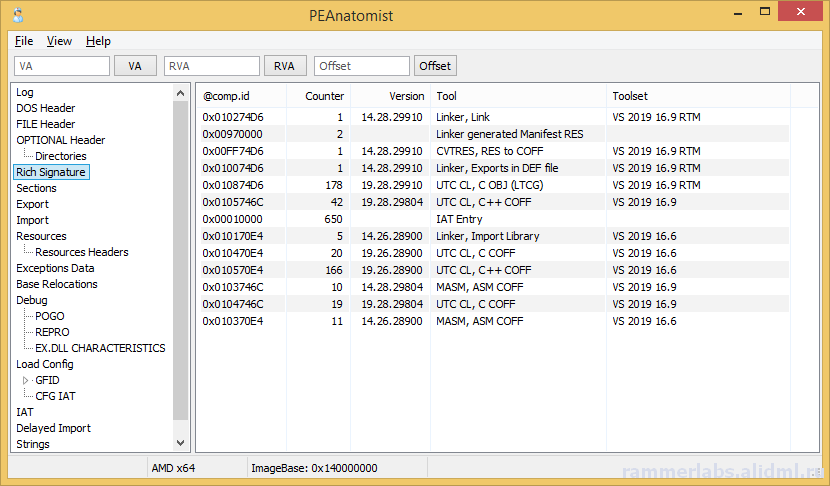
Task: Select row with comp.id 0x0105746C
Action: click(x=494, y=202)
